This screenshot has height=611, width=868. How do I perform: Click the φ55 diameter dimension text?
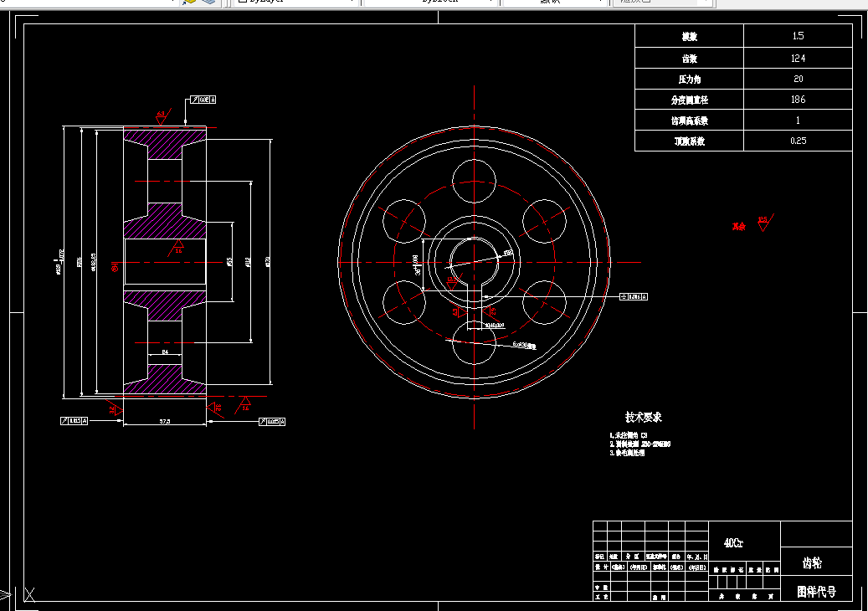pyautogui.click(x=229, y=261)
